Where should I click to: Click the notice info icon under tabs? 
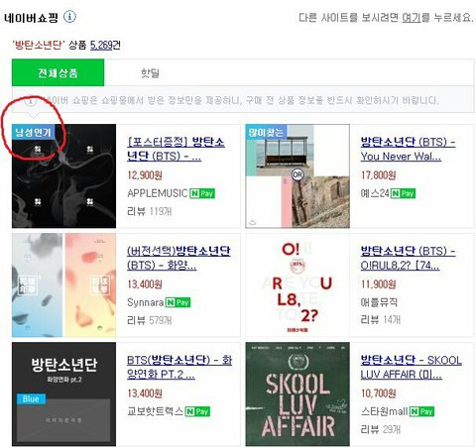click(x=31, y=100)
